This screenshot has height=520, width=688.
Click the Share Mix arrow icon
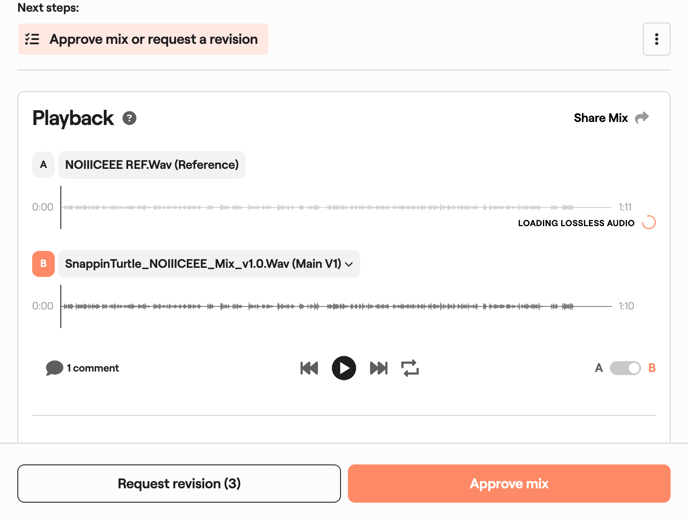pyautogui.click(x=642, y=118)
